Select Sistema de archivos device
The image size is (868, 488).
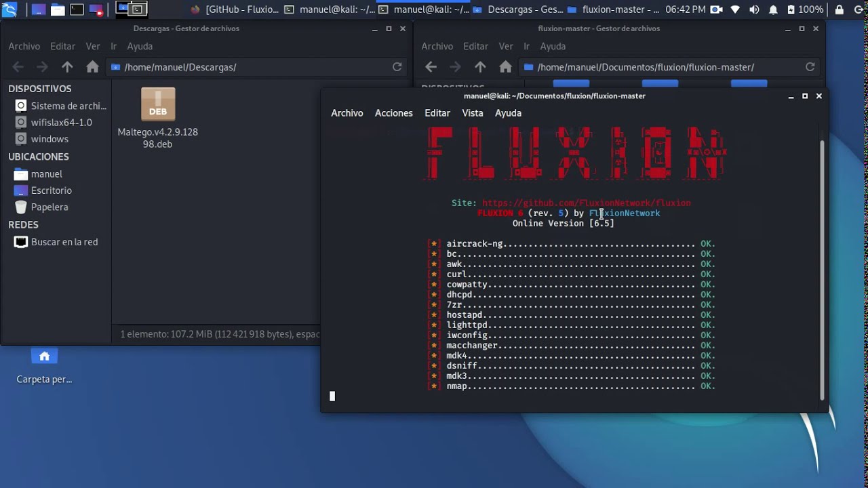tap(60, 106)
